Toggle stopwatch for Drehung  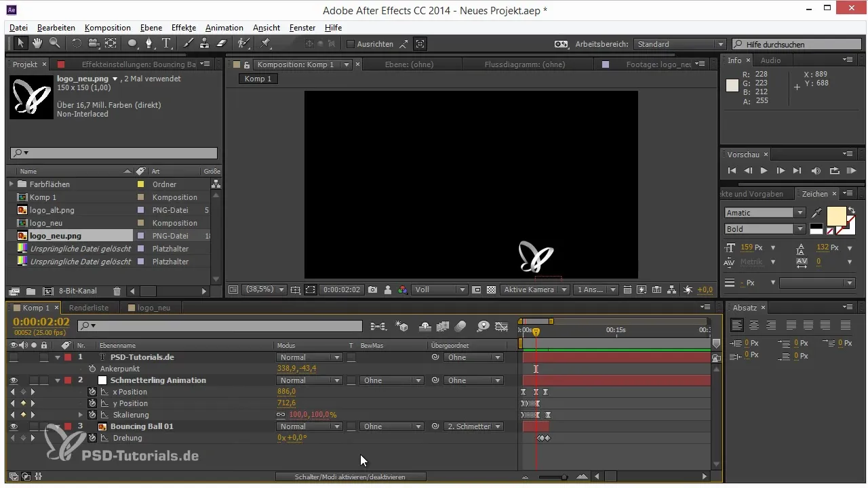tap(93, 438)
